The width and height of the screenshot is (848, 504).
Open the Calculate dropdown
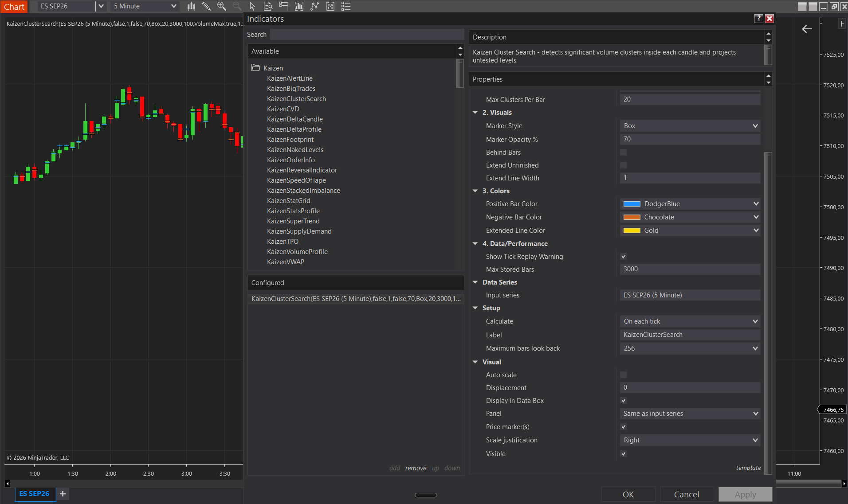[x=690, y=321]
